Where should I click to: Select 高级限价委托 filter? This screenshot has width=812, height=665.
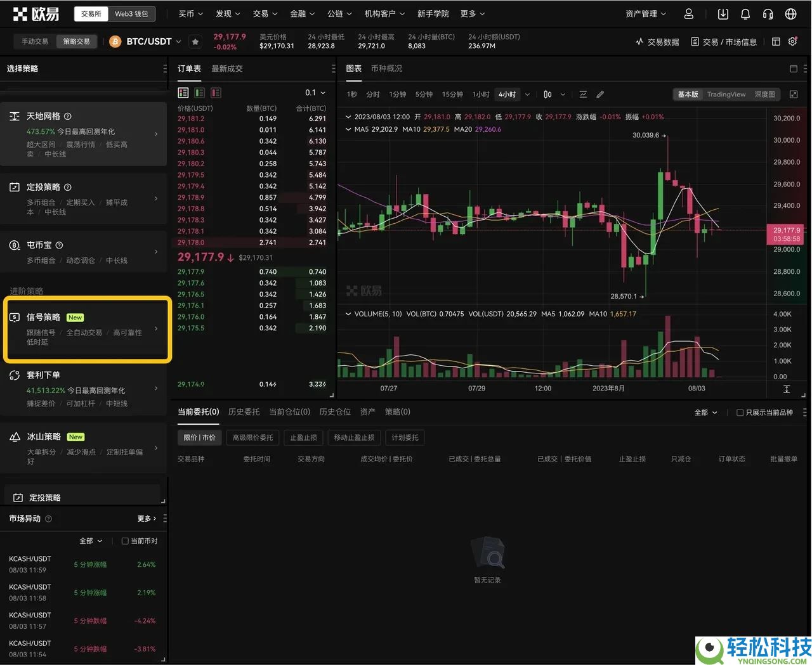[x=252, y=438]
